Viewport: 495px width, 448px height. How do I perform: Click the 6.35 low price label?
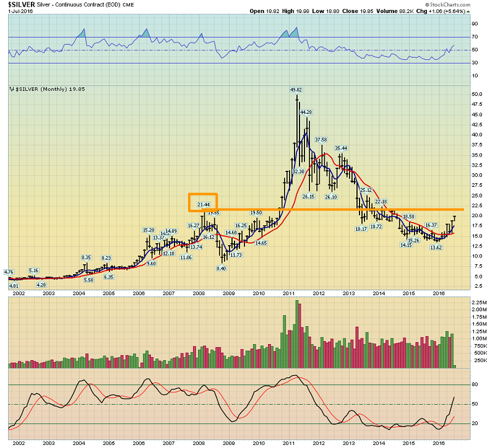[x=109, y=277]
